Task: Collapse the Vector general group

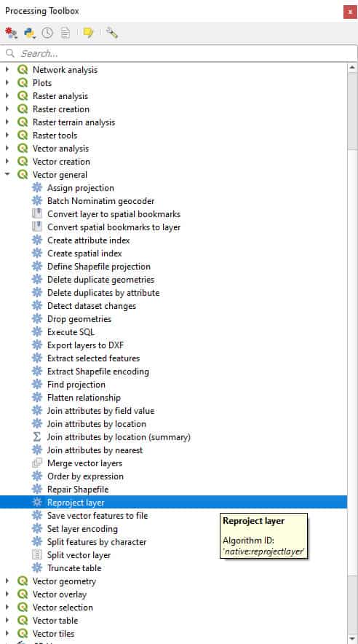Action: (x=7, y=175)
